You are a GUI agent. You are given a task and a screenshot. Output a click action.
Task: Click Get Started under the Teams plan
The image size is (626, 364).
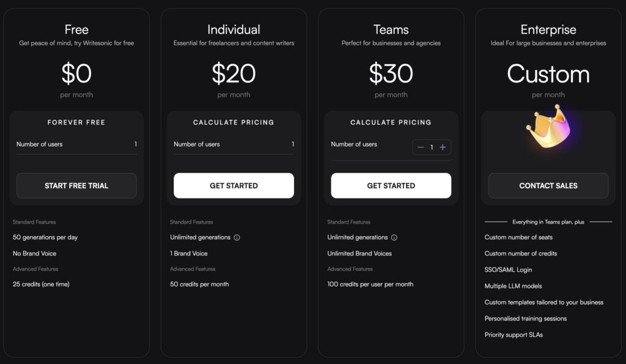tap(391, 186)
